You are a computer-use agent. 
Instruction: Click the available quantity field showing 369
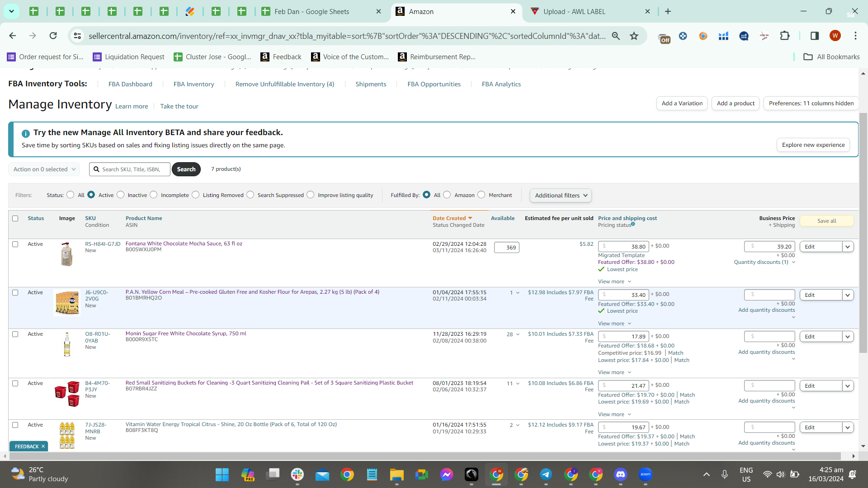(x=507, y=248)
